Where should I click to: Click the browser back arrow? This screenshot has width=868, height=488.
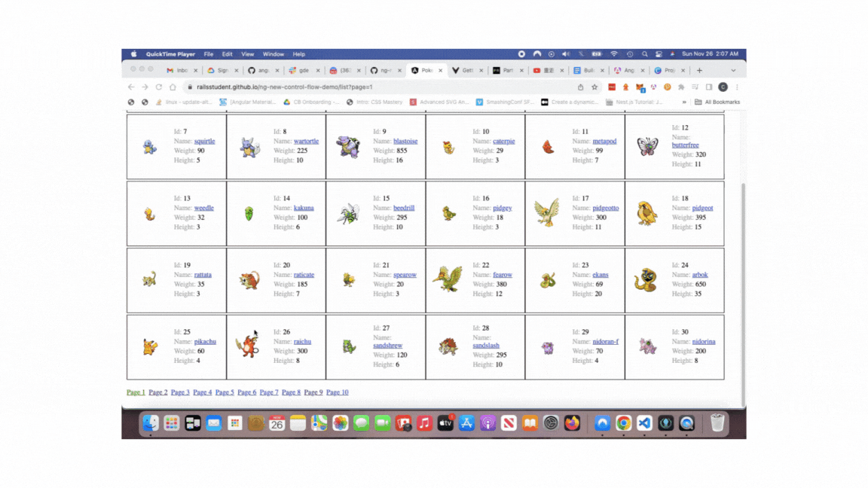pos(131,87)
